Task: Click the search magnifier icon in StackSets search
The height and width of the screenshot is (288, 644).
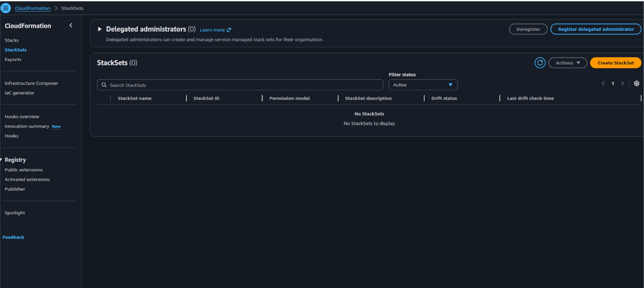Action: (104, 85)
